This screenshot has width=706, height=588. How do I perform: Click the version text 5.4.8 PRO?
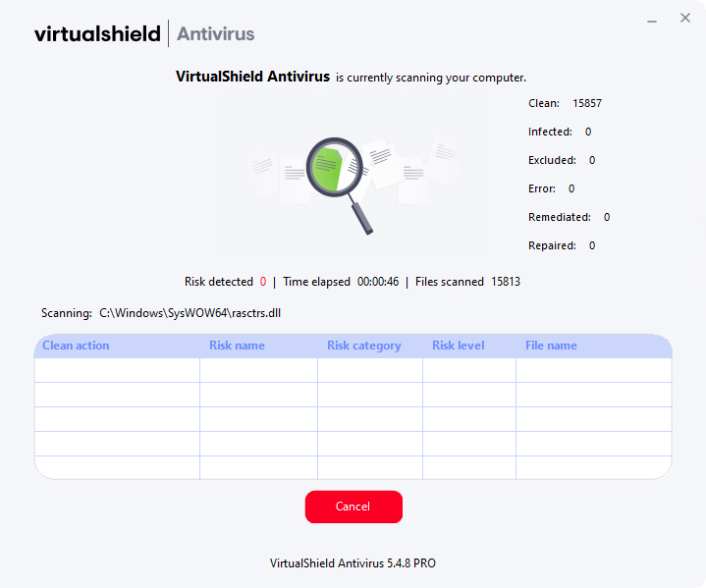pos(411,563)
